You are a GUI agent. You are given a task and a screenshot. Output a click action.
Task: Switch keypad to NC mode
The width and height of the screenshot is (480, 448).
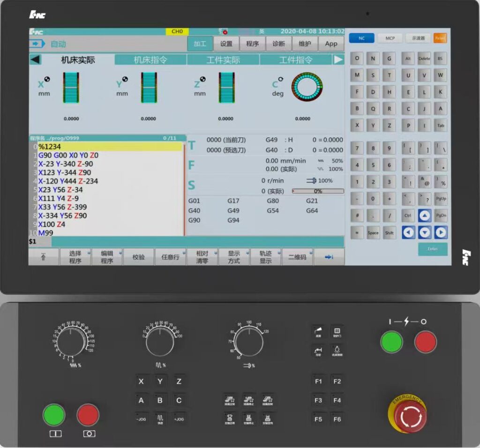click(x=361, y=38)
